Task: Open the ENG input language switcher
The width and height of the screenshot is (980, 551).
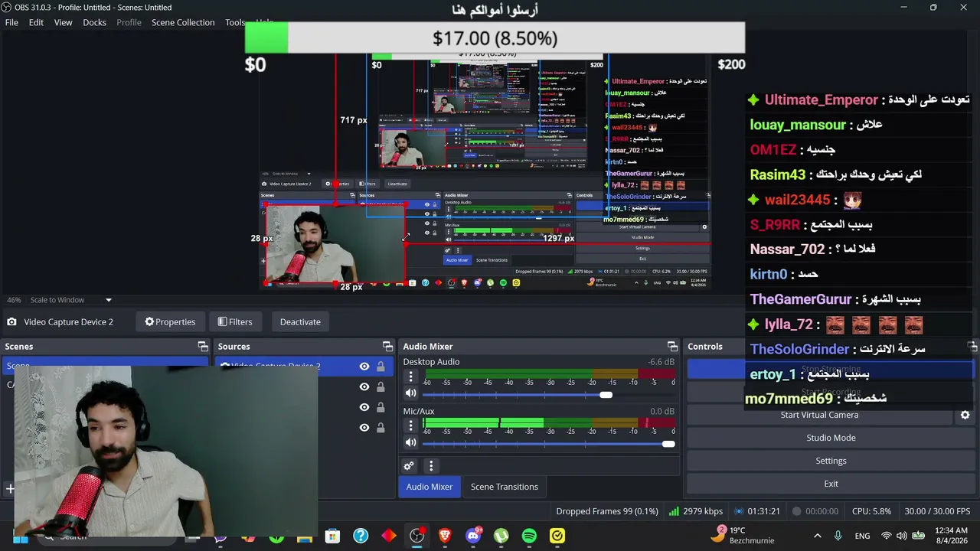Action: point(862,536)
